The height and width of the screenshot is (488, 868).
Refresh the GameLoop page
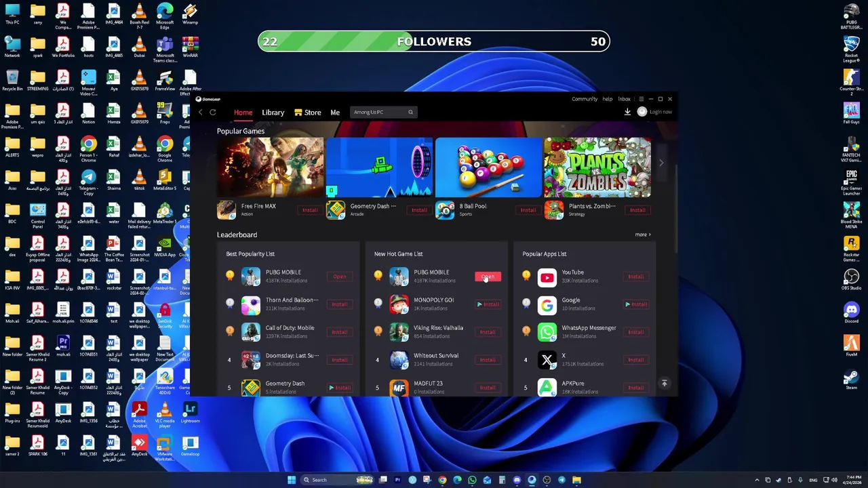(x=213, y=113)
